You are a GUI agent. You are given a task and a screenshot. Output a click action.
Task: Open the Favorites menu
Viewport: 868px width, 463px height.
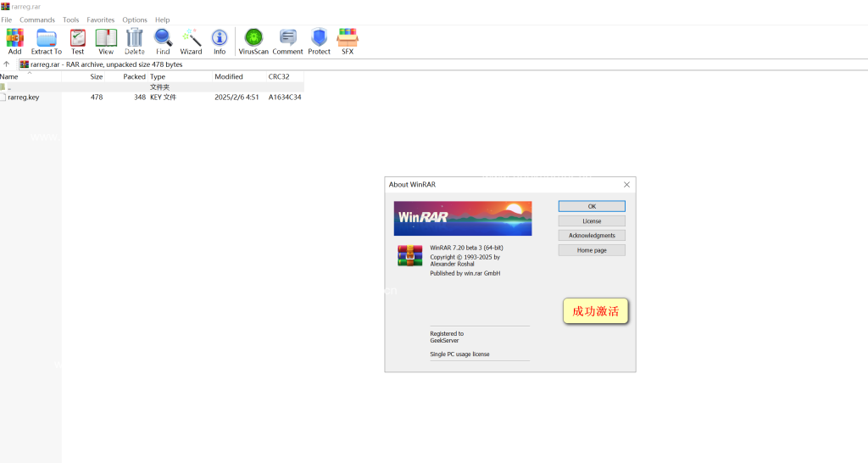coord(101,20)
